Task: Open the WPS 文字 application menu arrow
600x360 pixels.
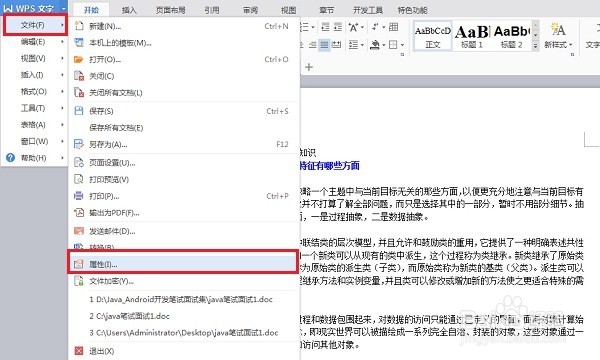Action: (64, 8)
